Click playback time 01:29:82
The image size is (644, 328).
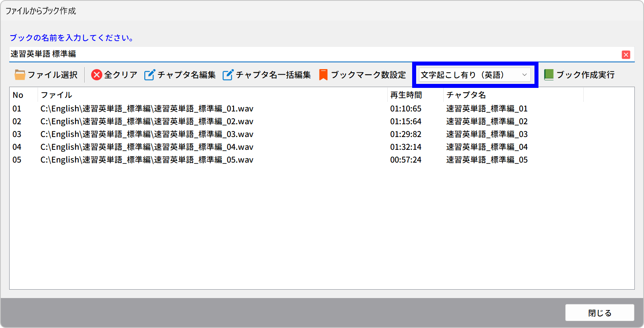pyautogui.click(x=406, y=134)
